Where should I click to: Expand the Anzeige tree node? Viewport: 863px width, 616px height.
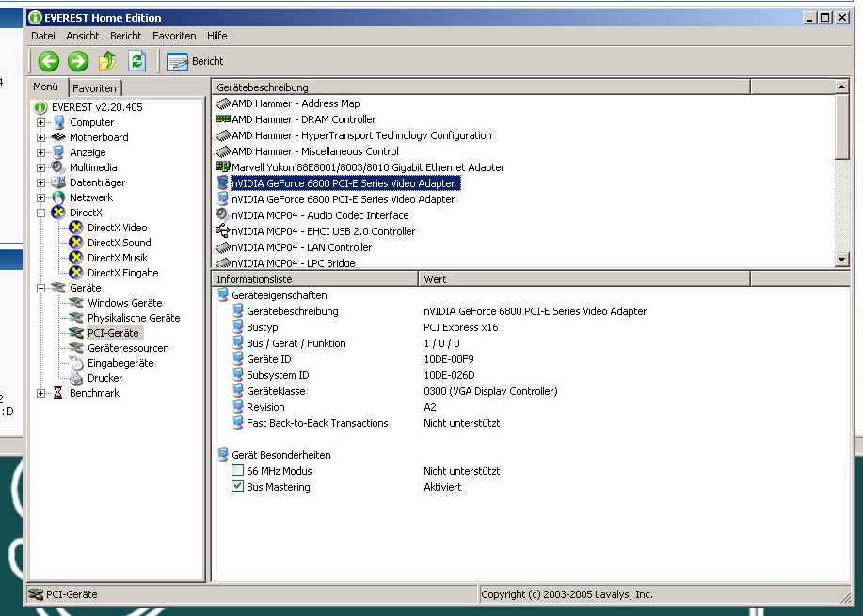click(40, 152)
